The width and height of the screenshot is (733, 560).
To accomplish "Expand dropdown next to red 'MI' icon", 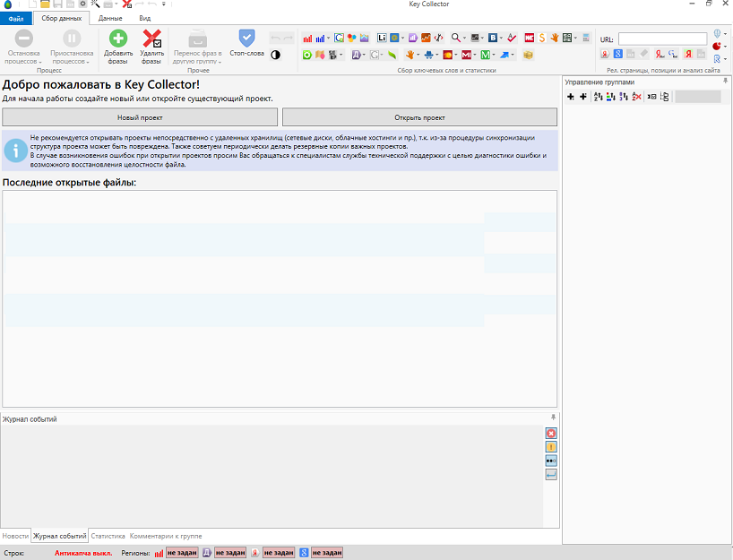I will (x=475, y=56).
